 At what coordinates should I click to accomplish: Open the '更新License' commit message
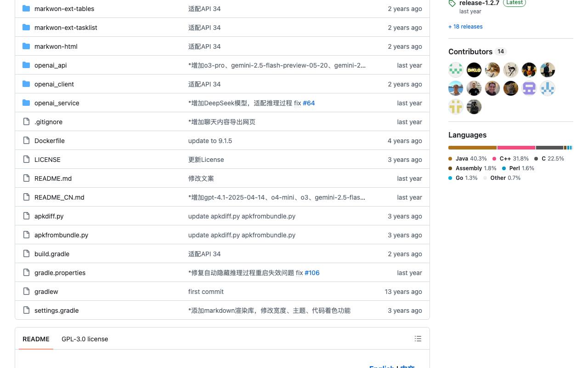(x=206, y=160)
